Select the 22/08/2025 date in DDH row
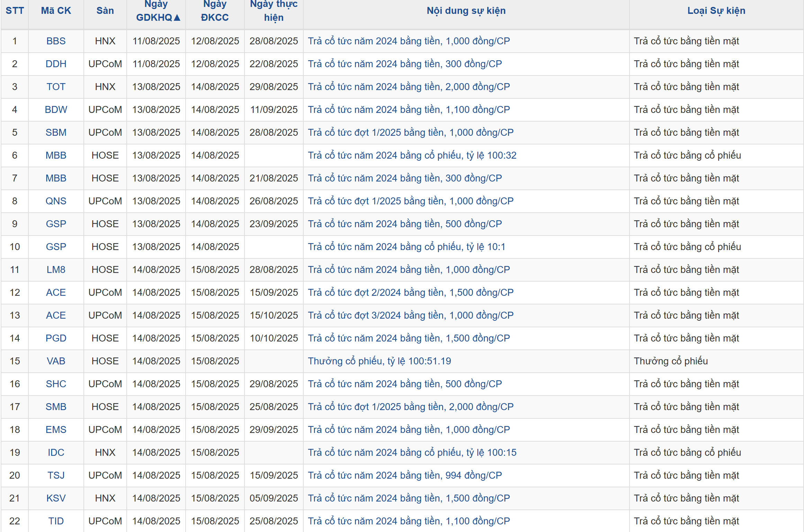 [x=274, y=64]
